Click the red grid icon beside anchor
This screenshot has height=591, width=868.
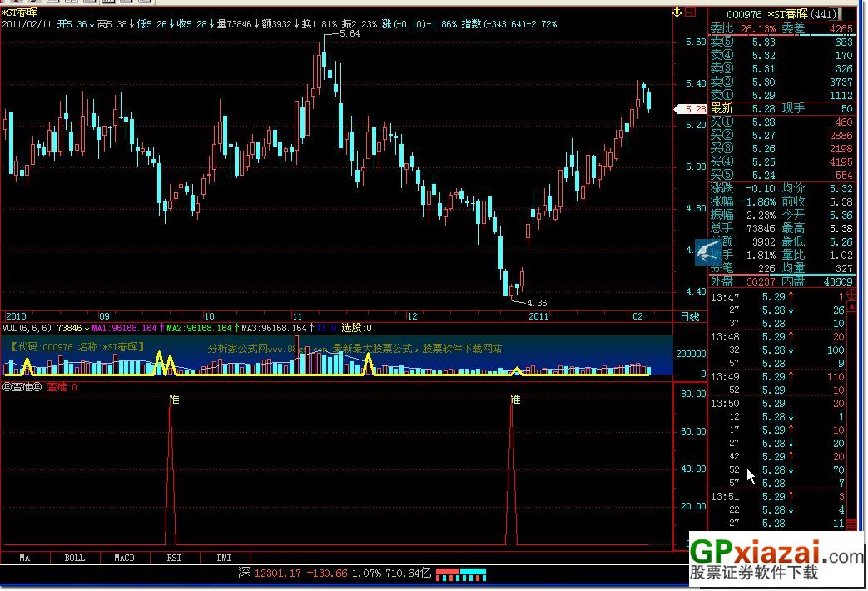[692, 12]
